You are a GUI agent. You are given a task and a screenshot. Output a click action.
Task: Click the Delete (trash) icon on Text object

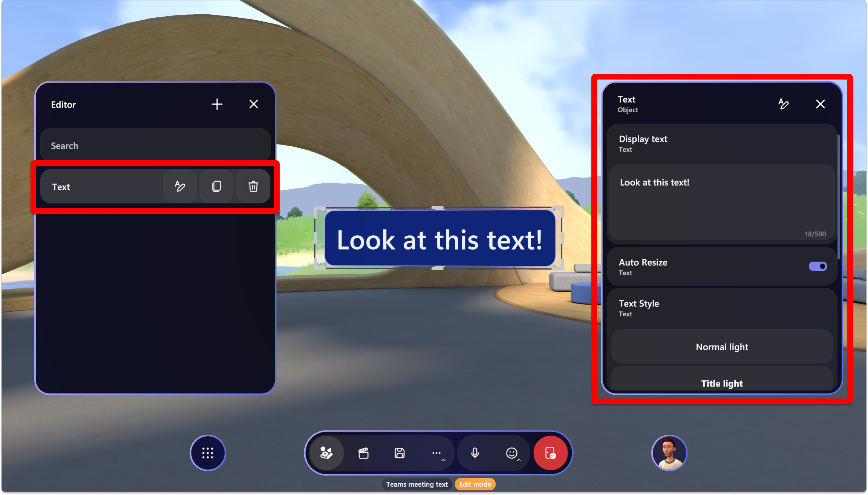253,186
